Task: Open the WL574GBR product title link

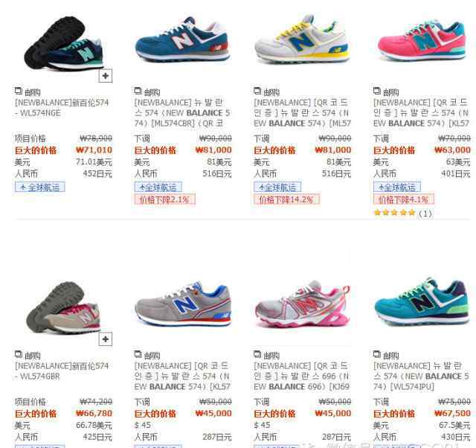Action: 62,371
